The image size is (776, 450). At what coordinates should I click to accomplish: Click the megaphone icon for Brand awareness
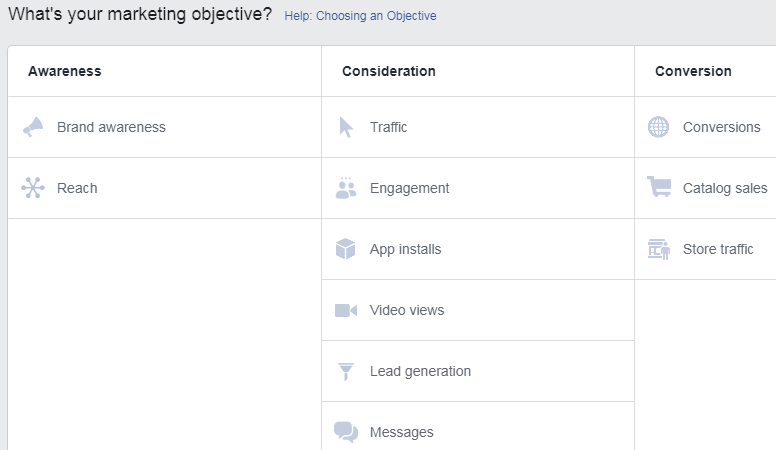click(x=33, y=127)
